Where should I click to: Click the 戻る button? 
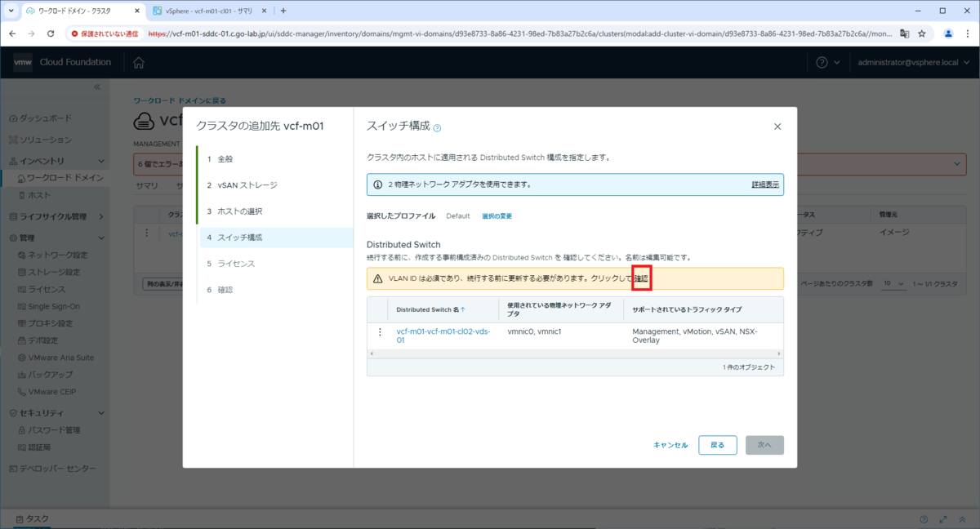coord(717,445)
